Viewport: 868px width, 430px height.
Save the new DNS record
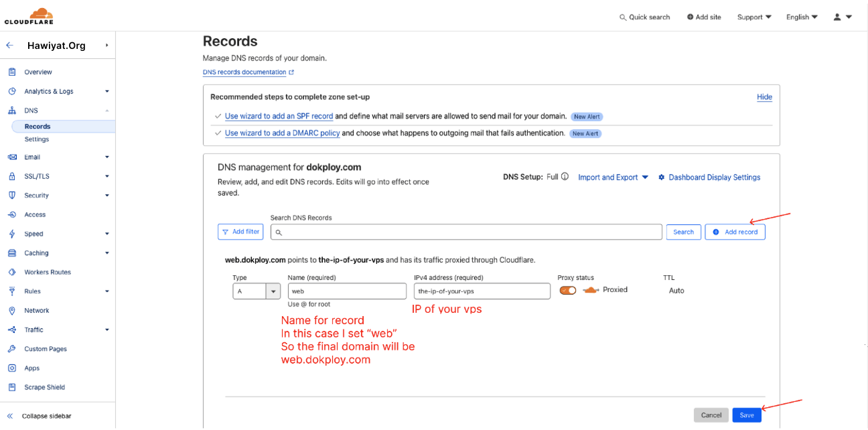(x=746, y=415)
